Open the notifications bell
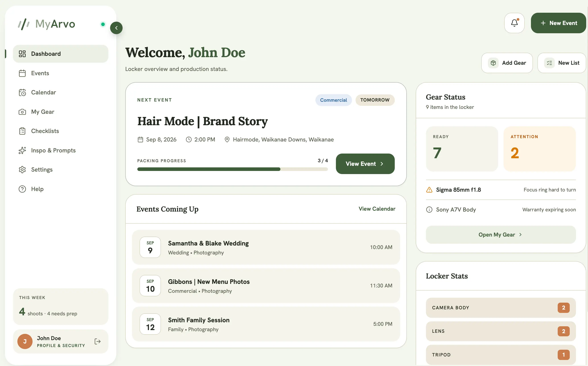The image size is (588, 366). (514, 23)
